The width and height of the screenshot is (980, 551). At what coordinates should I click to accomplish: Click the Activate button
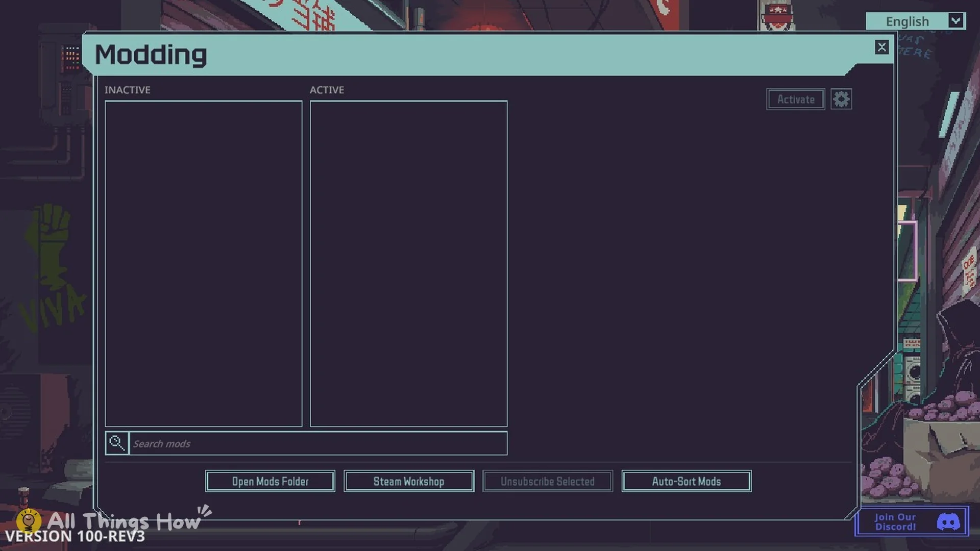[796, 99]
